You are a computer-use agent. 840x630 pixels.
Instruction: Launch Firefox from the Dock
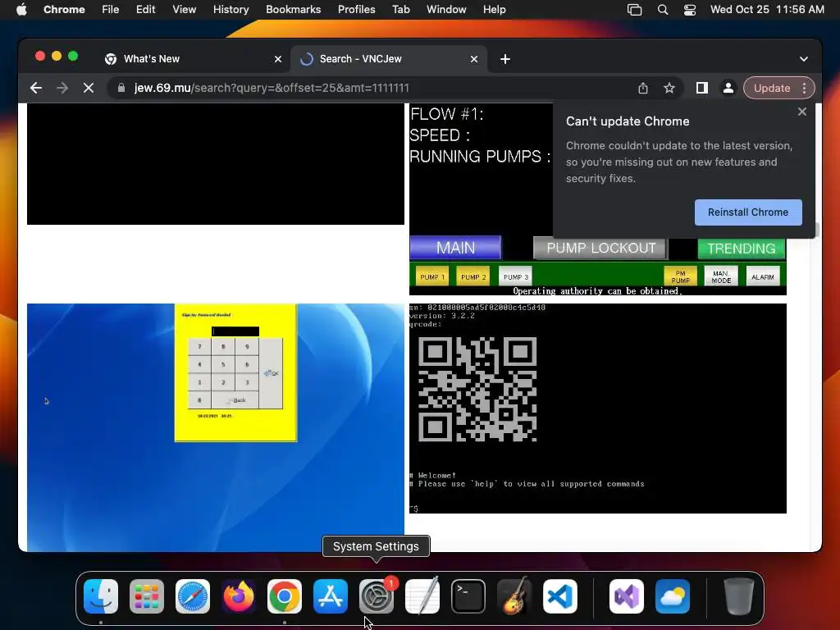pos(239,596)
